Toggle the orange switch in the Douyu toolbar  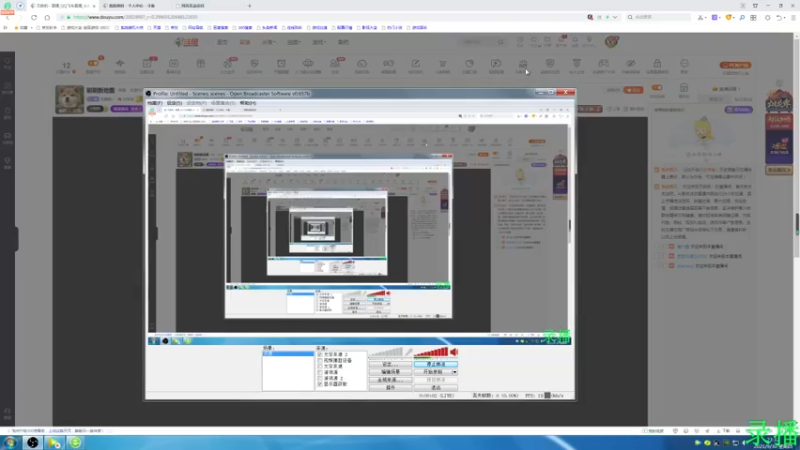93,63
